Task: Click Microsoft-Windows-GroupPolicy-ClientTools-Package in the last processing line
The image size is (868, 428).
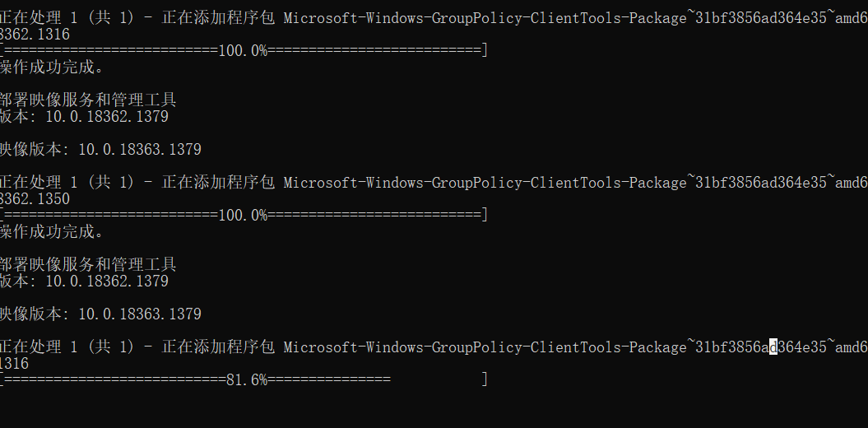Action: (x=485, y=347)
